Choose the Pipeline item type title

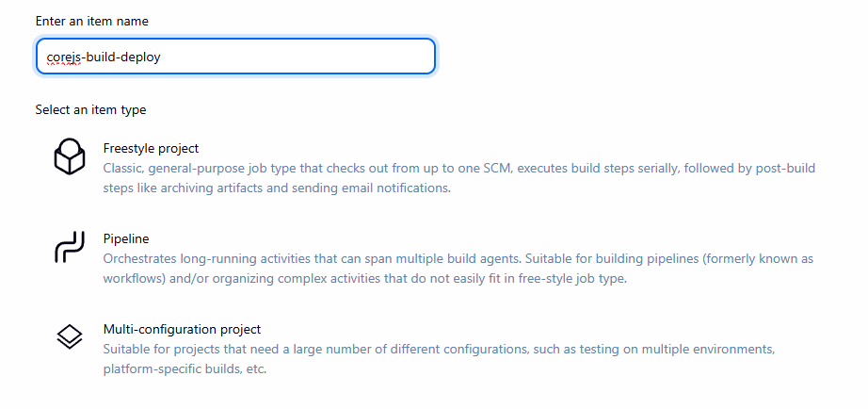coord(126,239)
